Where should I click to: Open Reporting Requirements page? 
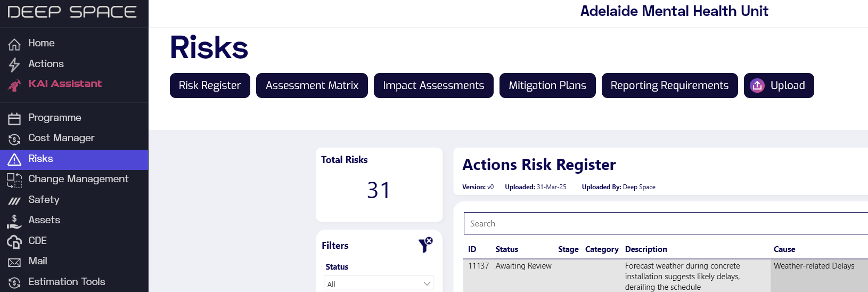[669, 85]
